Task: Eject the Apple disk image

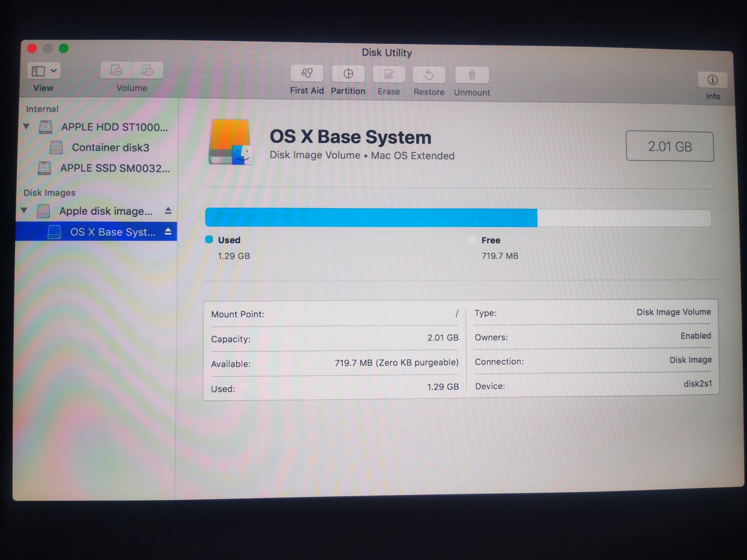Action: 168,211
